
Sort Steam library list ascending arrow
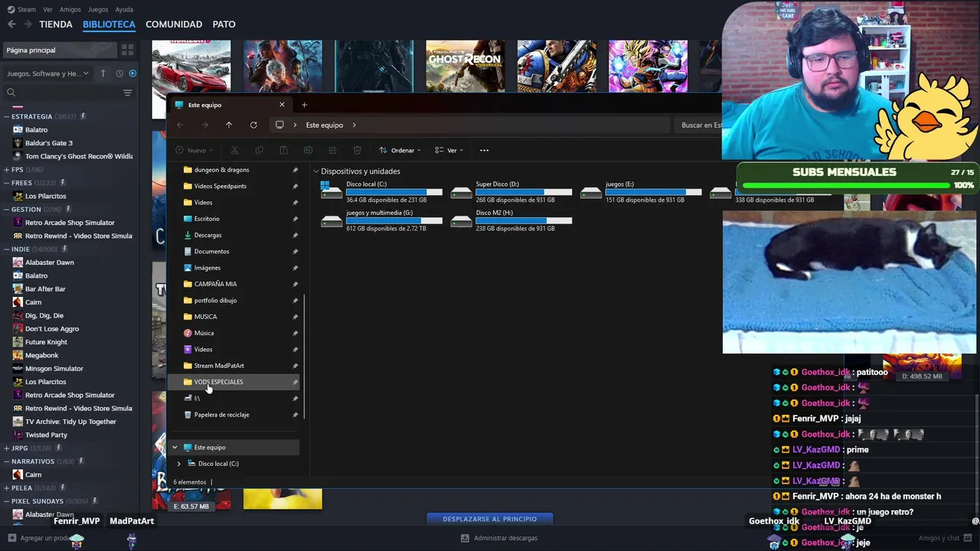(x=103, y=73)
